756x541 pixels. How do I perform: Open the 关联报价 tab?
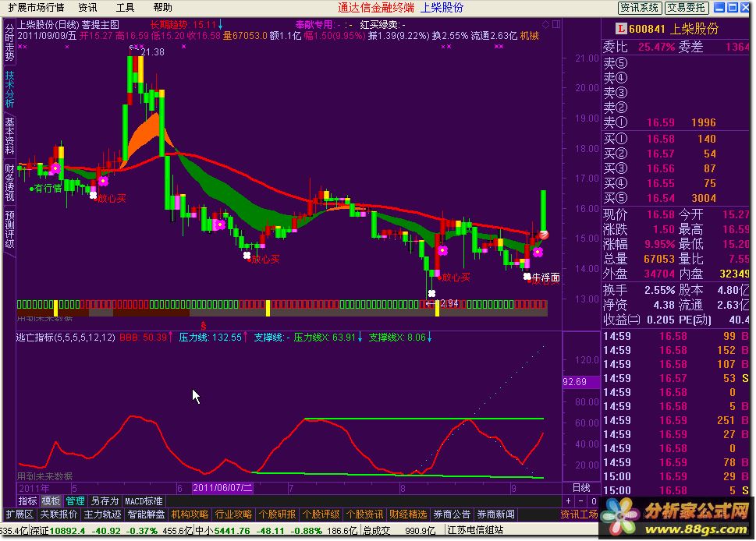(59, 514)
